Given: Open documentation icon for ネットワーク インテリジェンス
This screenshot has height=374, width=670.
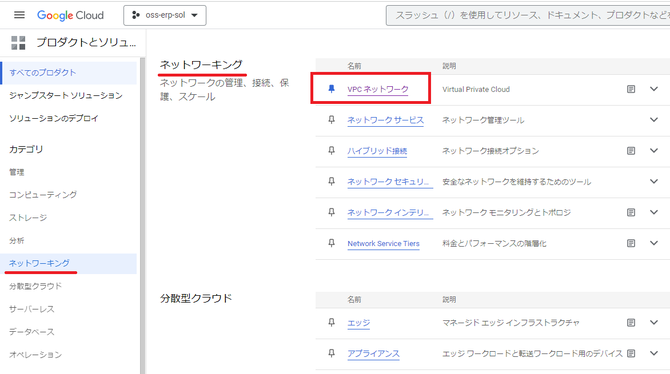Looking at the screenshot, I should [631, 212].
